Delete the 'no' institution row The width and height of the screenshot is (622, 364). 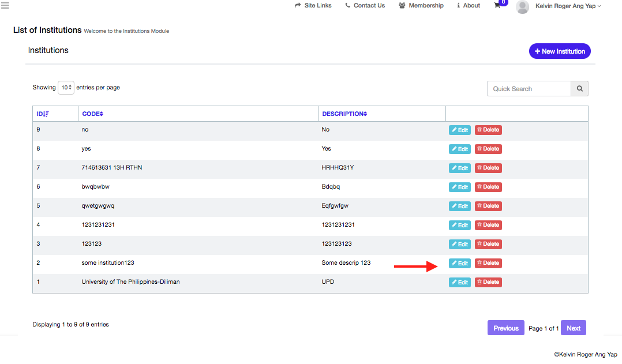pos(488,130)
